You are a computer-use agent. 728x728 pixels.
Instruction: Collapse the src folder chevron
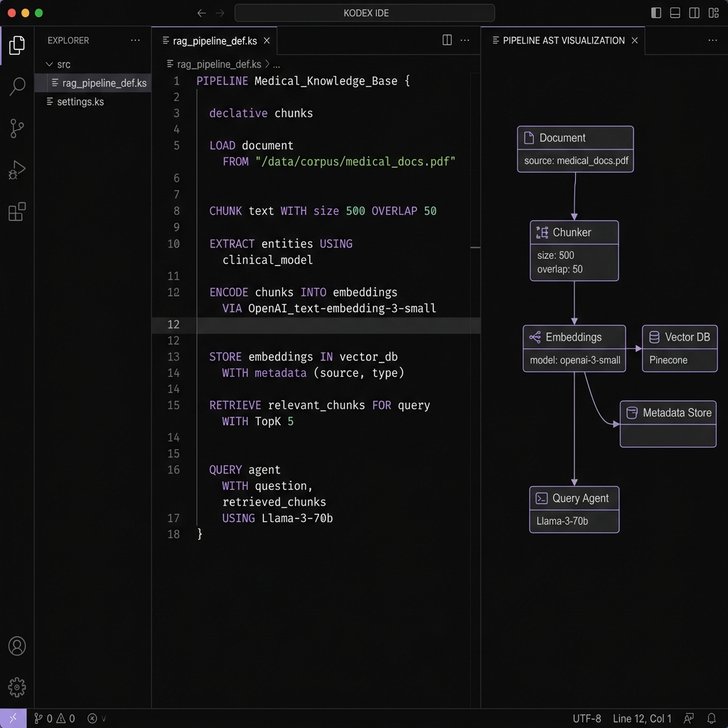point(49,64)
